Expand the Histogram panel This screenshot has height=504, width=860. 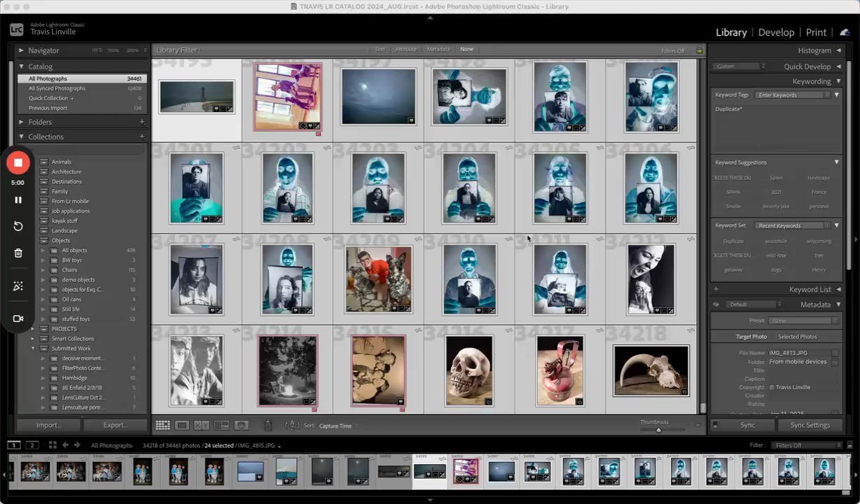[838, 50]
